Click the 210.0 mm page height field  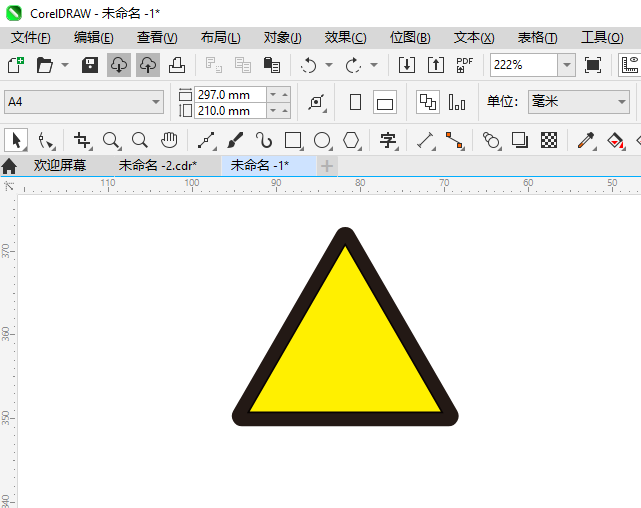coord(230,111)
